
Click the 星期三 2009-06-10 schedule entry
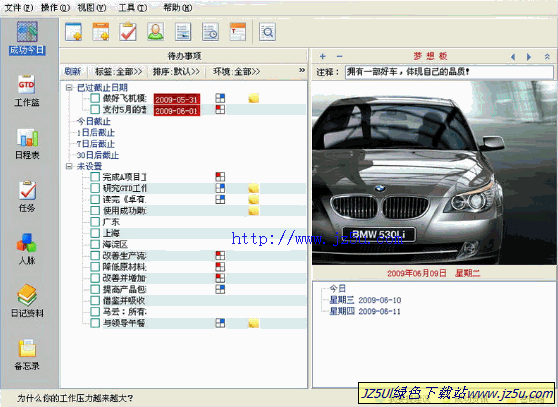[365, 300]
